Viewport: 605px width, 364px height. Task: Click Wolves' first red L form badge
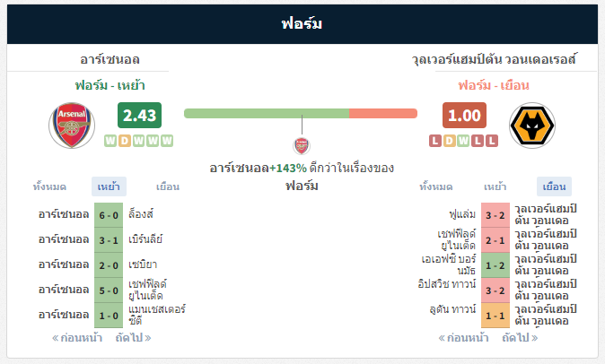click(x=435, y=141)
